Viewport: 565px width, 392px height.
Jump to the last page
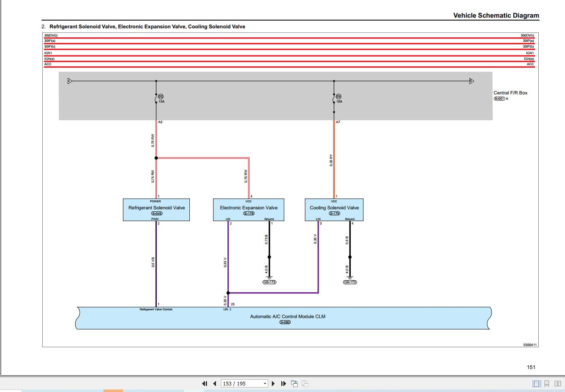(x=283, y=383)
